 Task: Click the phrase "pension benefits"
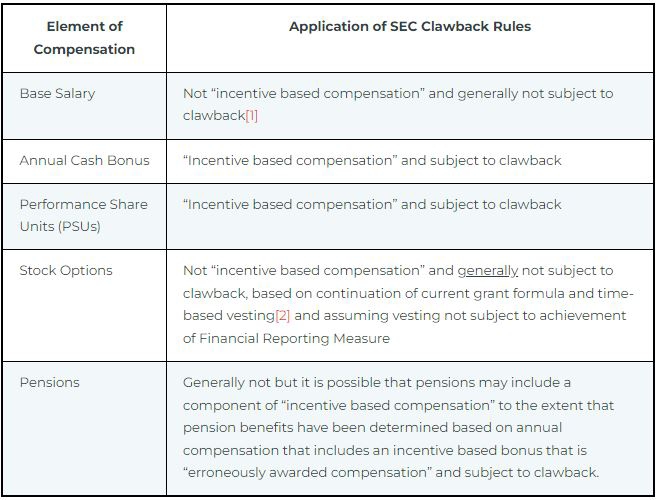(x=235, y=428)
